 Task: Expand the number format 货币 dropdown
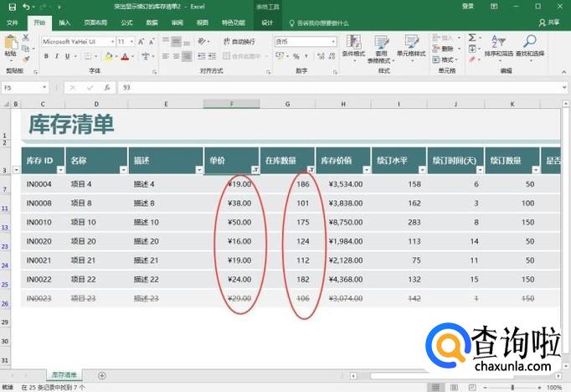pyautogui.click(x=332, y=41)
